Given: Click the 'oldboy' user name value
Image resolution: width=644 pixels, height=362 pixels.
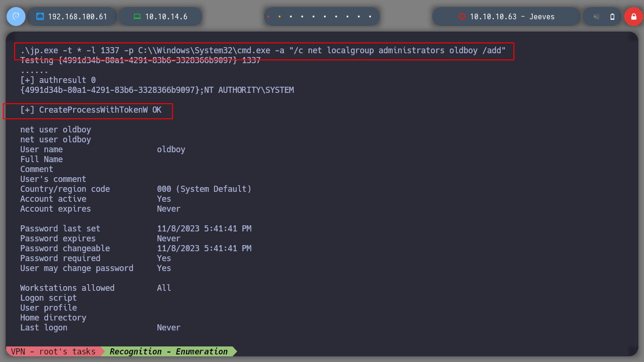Looking at the screenshot, I should (171, 149).
